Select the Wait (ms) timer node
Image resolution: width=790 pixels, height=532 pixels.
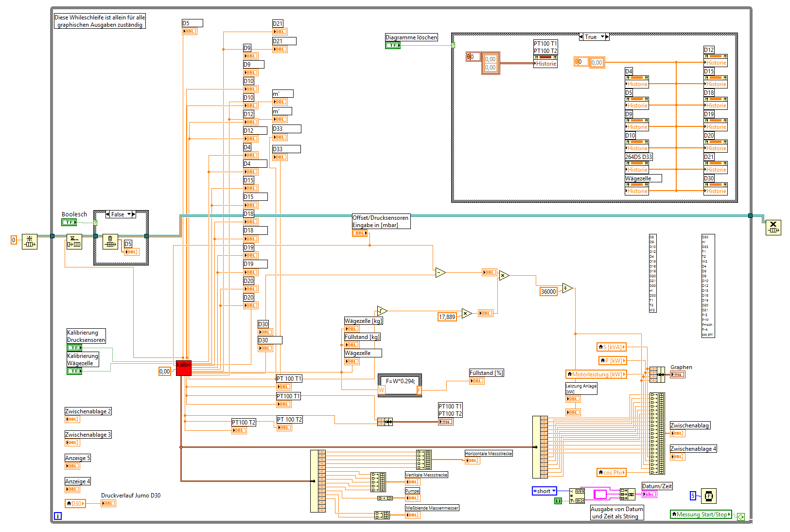point(709,496)
